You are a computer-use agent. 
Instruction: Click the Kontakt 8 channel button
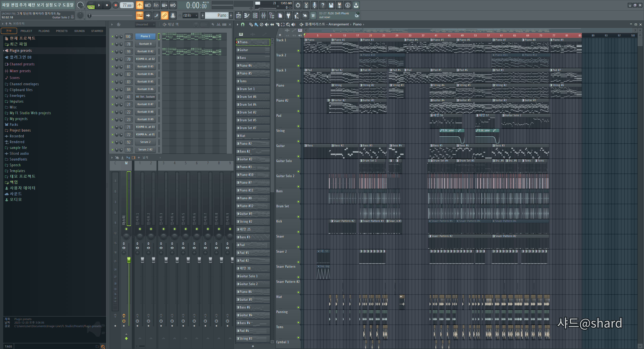click(145, 44)
